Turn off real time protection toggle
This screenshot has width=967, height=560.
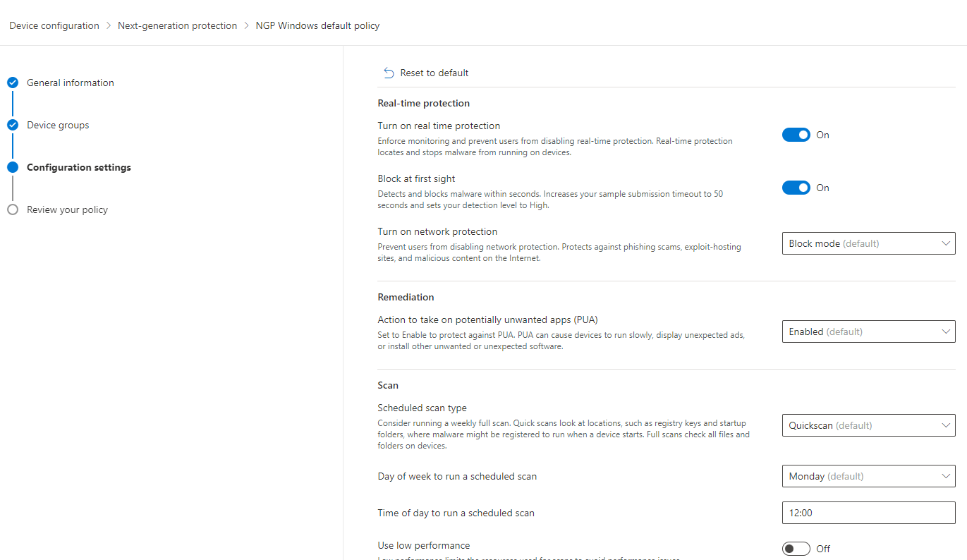click(x=796, y=135)
